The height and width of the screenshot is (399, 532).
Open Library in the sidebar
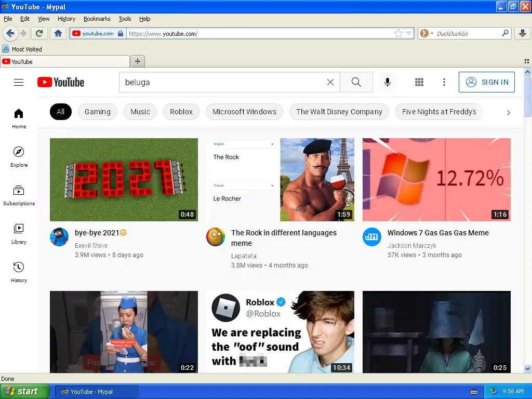(x=19, y=234)
